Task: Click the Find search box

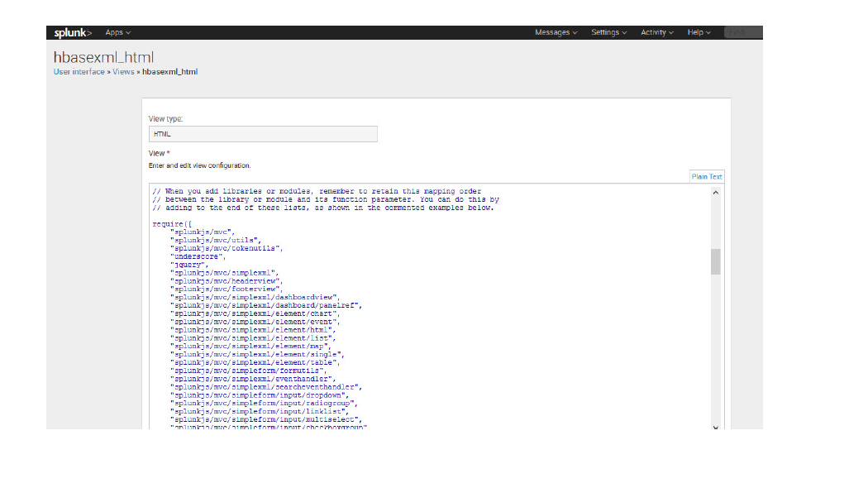Action: pos(742,32)
